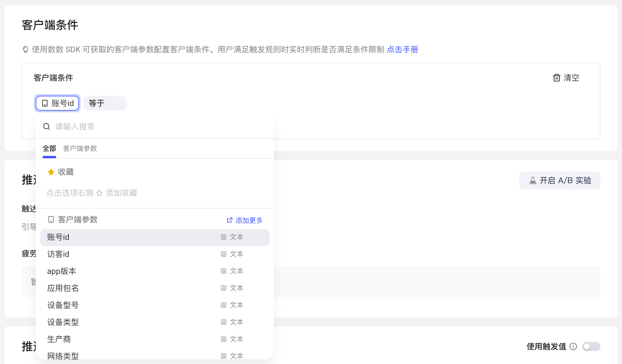Click 开启 A/B 实验 button
Screen dimensions: 622x364
click(560, 180)
